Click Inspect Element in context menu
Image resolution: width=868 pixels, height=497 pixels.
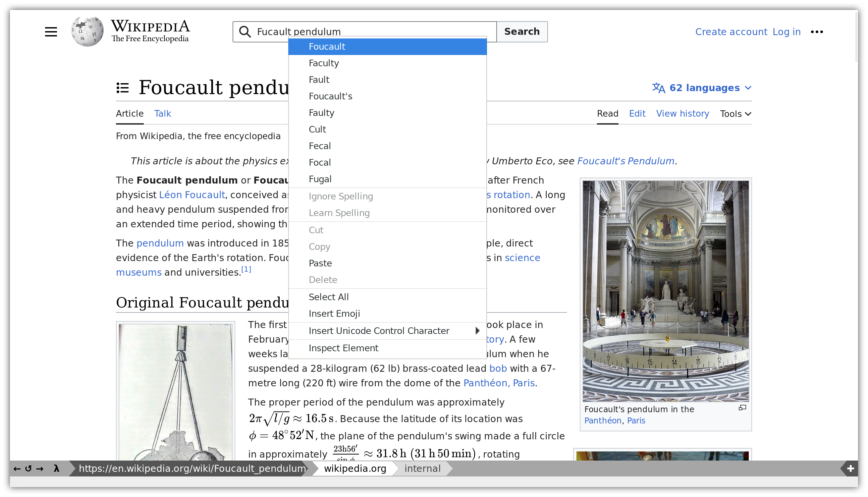387,348
